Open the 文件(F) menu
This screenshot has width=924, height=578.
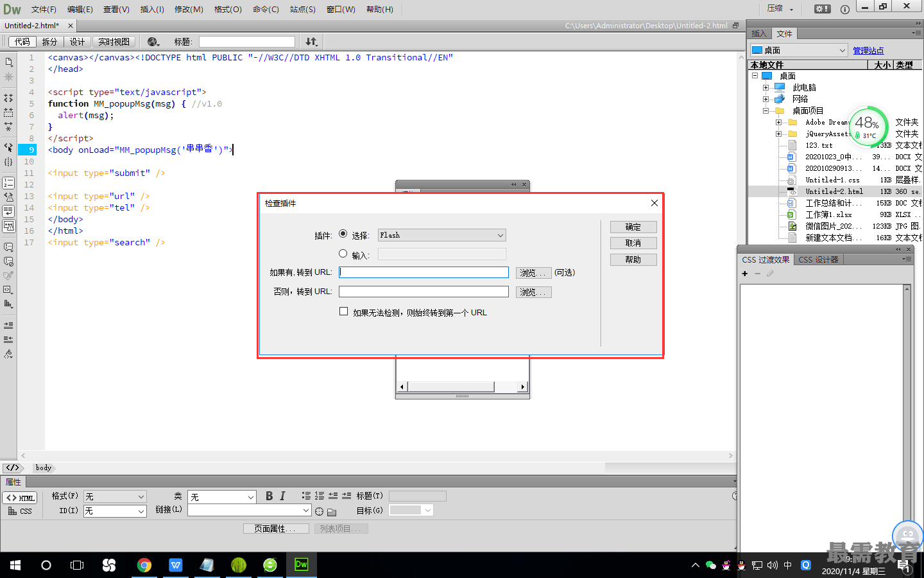pos(44,9)
